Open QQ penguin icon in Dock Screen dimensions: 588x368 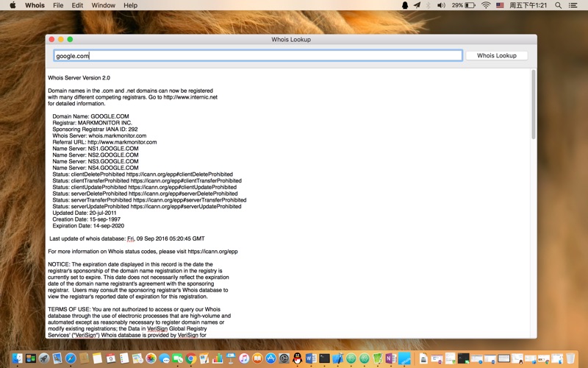[298, 358]
